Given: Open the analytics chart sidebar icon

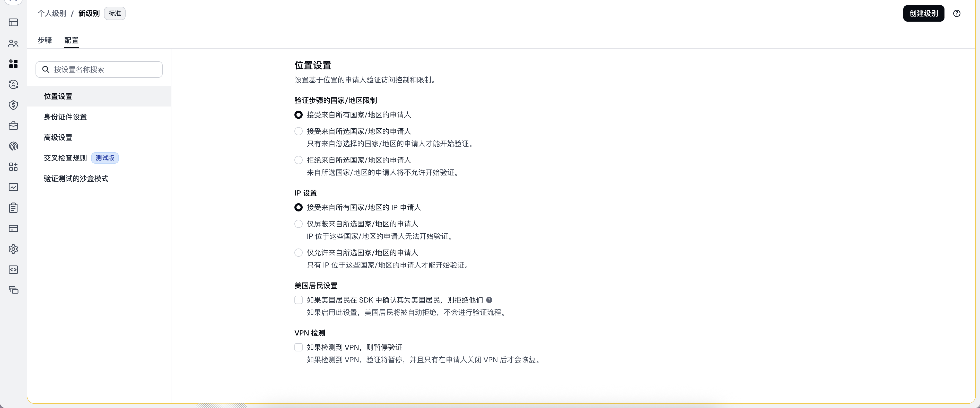Looking at the screenshot, I should 13,187.
